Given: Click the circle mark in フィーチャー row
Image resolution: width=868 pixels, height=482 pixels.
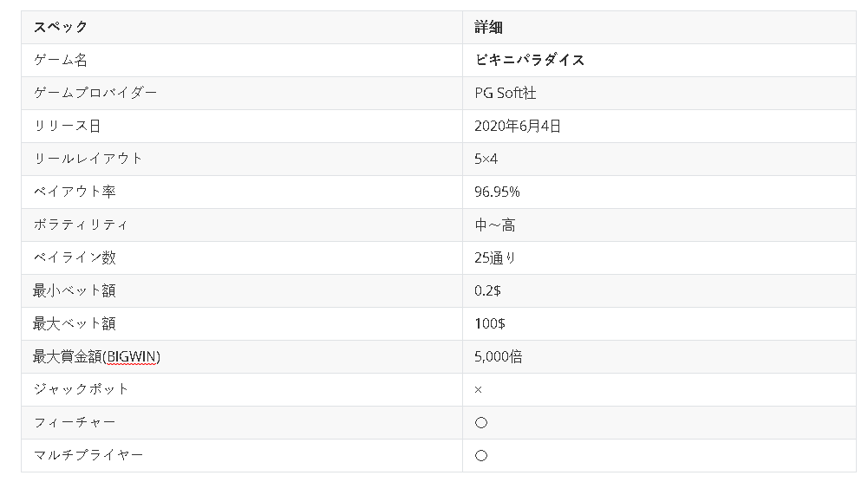Looking at the screenshot, I should pos(481,422).
